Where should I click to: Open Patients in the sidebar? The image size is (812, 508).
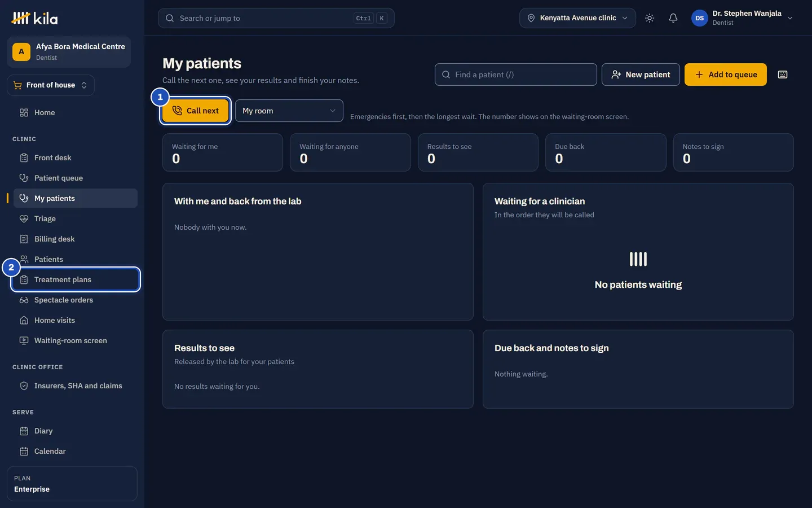76,259
